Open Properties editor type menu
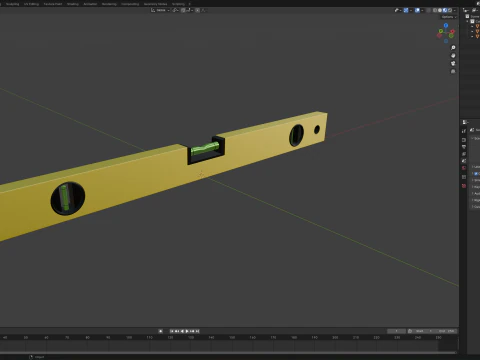Viewport: 480px width, 360px height. tap(465, 122)
